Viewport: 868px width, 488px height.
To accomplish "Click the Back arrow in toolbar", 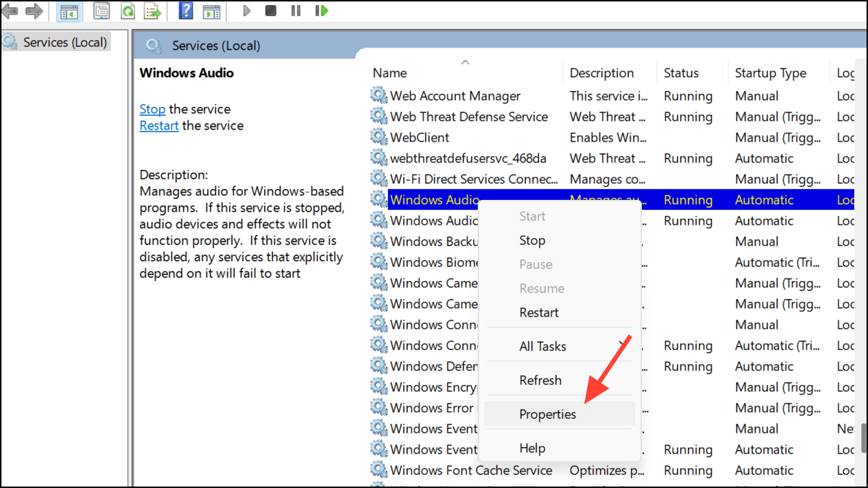I will point(10,11).
